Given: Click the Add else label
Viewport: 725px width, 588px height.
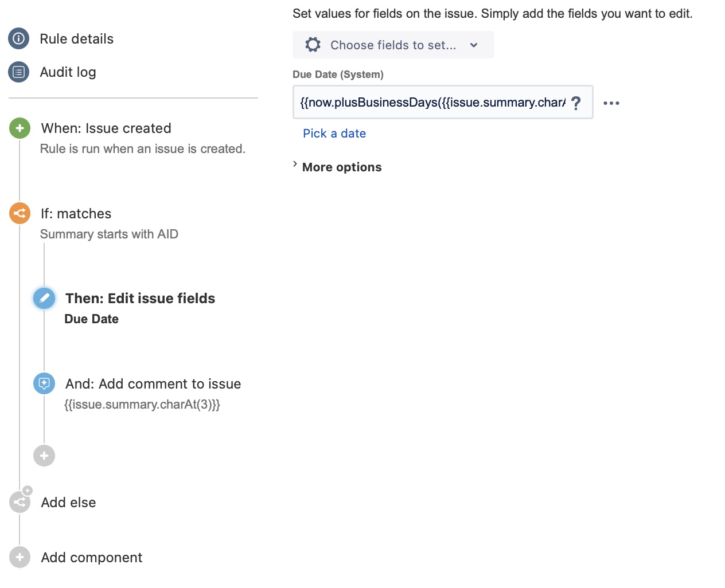Looking at the screenshot, I should 69,503.
